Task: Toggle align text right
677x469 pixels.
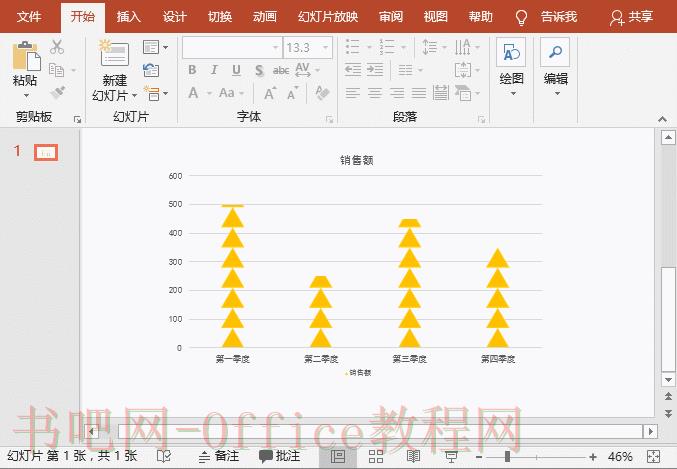Action: pos(397,93)
